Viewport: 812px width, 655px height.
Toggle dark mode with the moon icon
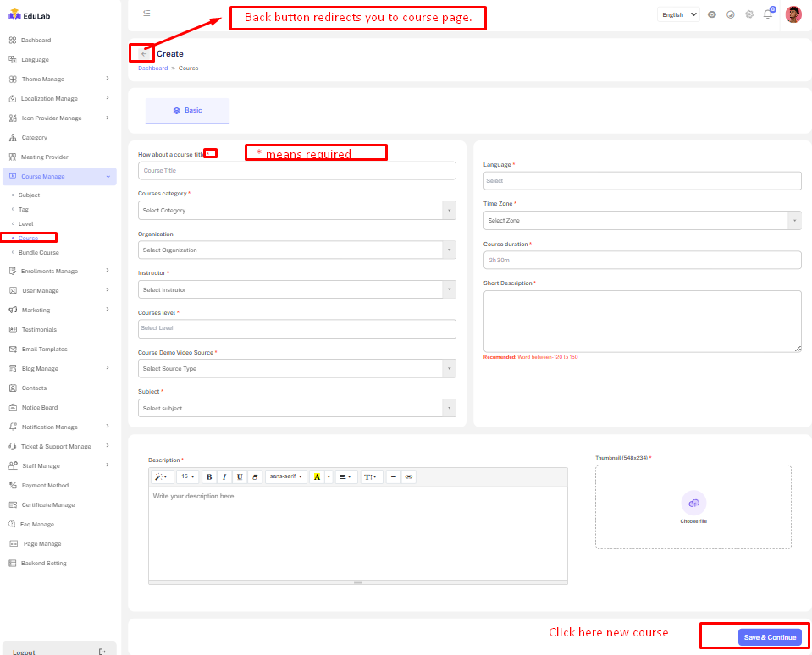(730, 14)
